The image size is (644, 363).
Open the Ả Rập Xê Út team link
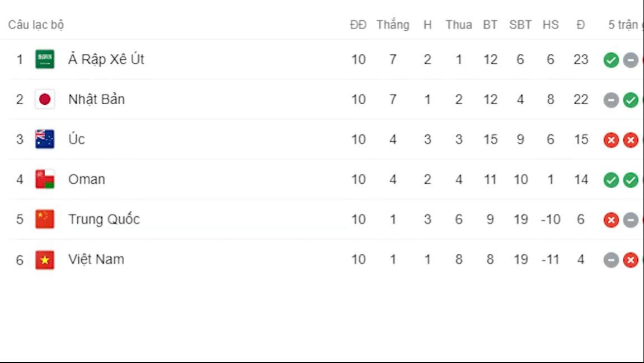click(106, 59)
